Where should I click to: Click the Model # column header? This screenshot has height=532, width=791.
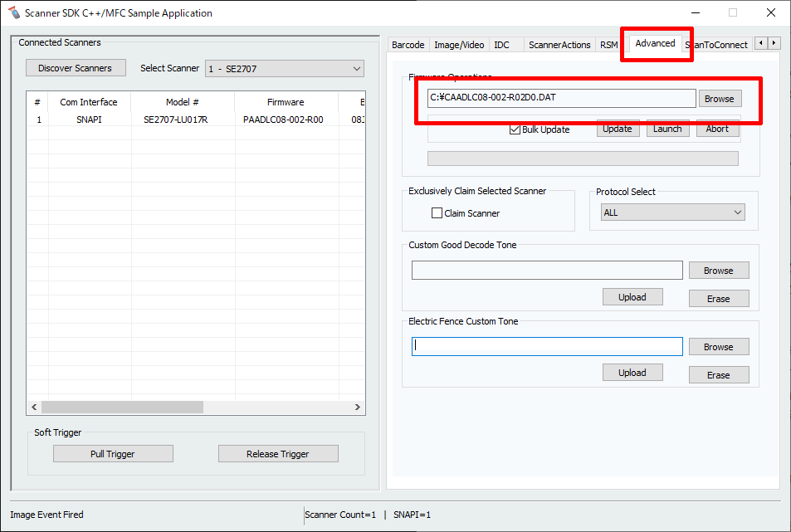coord(182,102)
